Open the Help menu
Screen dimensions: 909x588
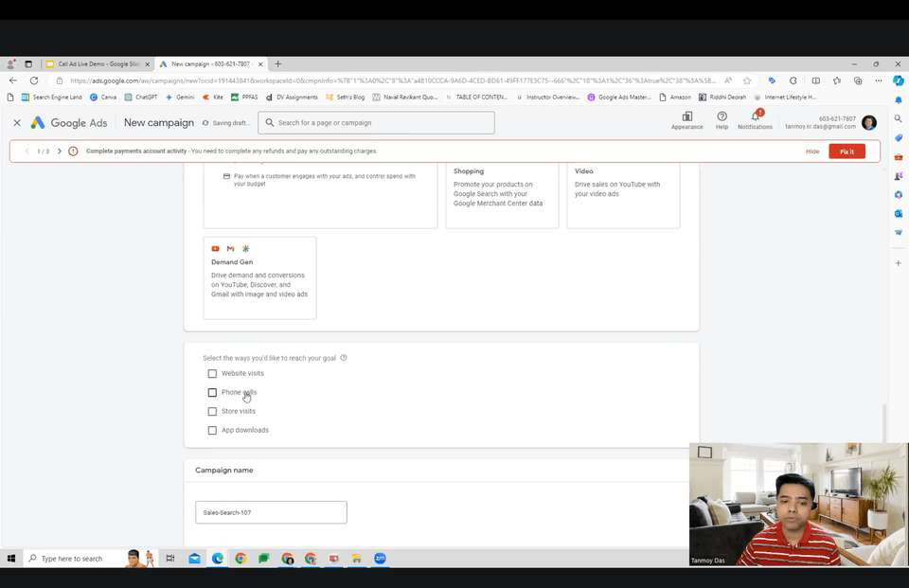tap(722, 120)
